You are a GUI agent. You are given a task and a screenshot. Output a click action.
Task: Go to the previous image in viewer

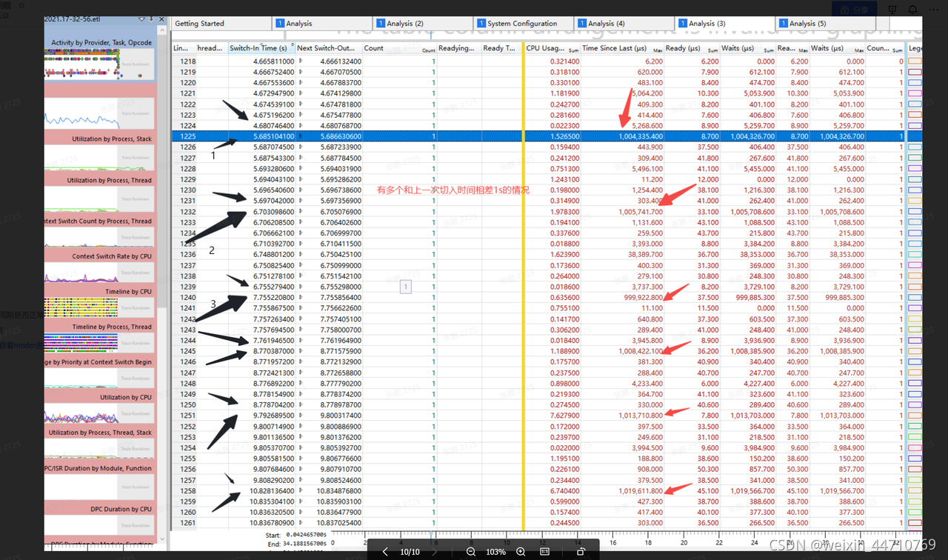385,552
